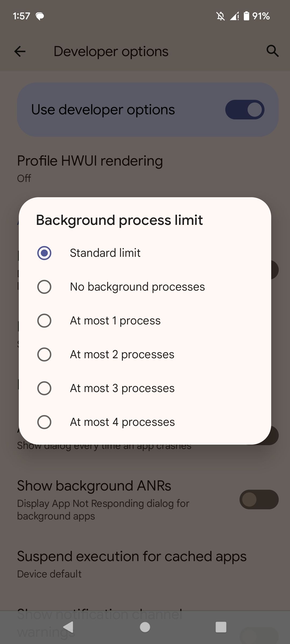Tap the cellular signal icon
Viewport: 290px width, 644px height.
pos(234,17)
